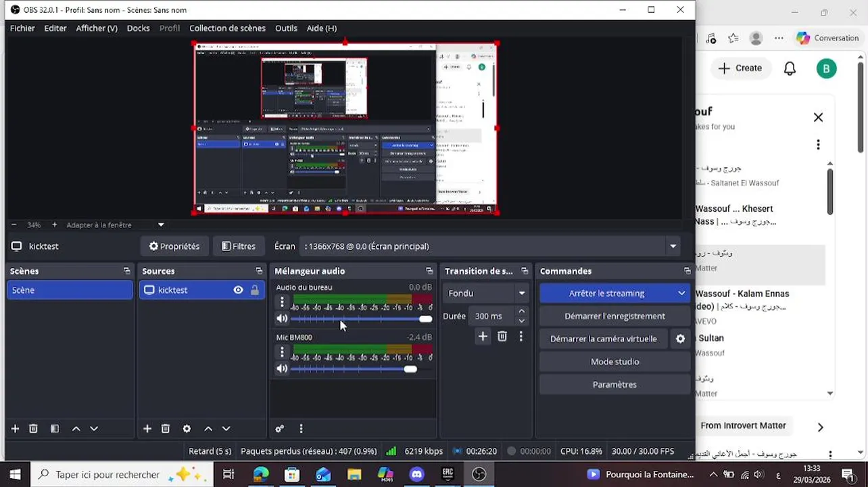Undock the Scènes panel
This screenshot has height=487, width=868.
pos(126,271)
